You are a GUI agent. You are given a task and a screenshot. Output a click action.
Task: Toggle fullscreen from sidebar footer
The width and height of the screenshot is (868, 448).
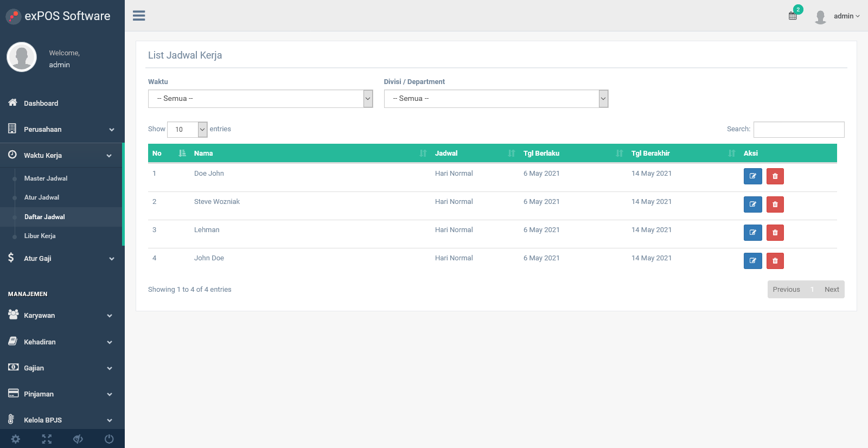pyautogui.click(x=47, y=439)
